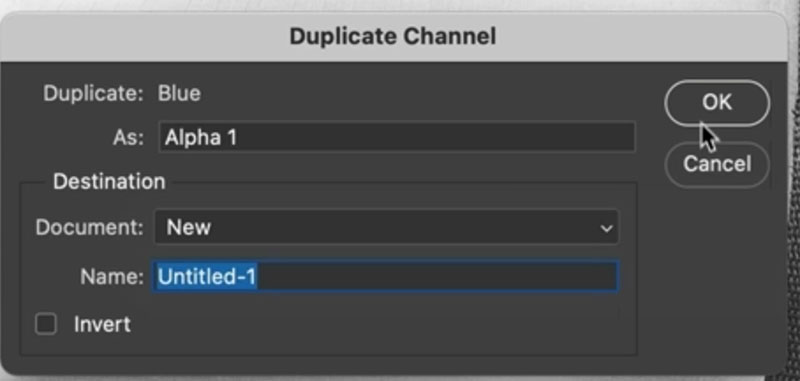Select the "New" value shown in the Document dropdown
The image size is (800, 381).
click(x=189, y=227)
